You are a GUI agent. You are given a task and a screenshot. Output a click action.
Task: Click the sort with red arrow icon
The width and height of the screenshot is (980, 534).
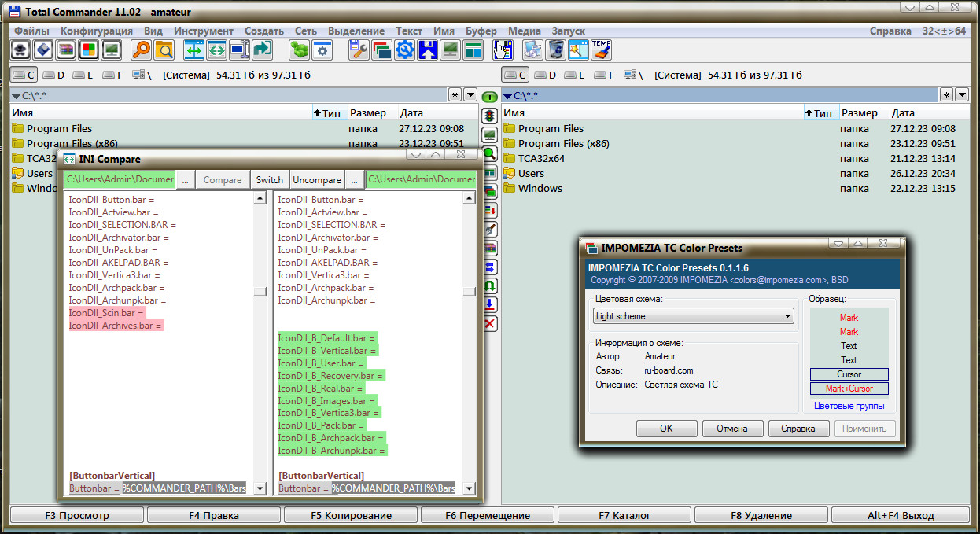pyautogui.click(x=489, y=210)
